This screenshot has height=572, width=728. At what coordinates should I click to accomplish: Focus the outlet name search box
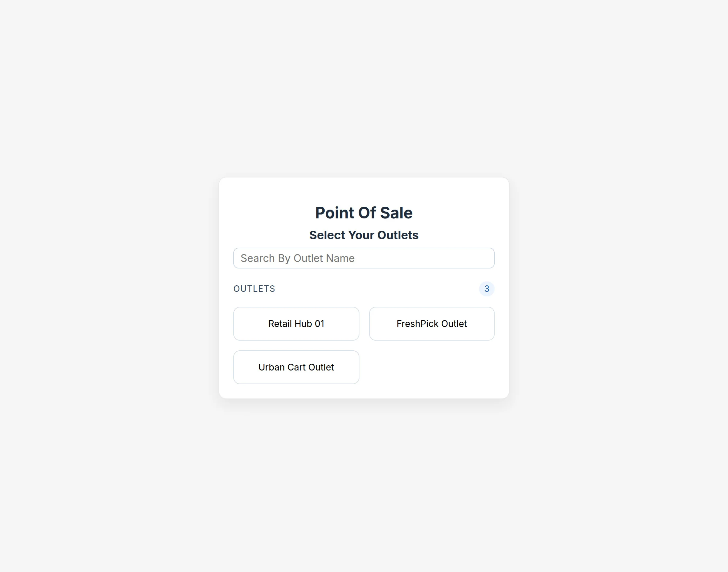click(364, 258)
